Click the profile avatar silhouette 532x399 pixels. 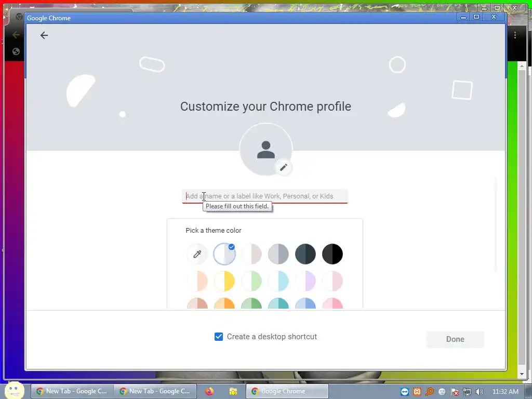(266, 149)
